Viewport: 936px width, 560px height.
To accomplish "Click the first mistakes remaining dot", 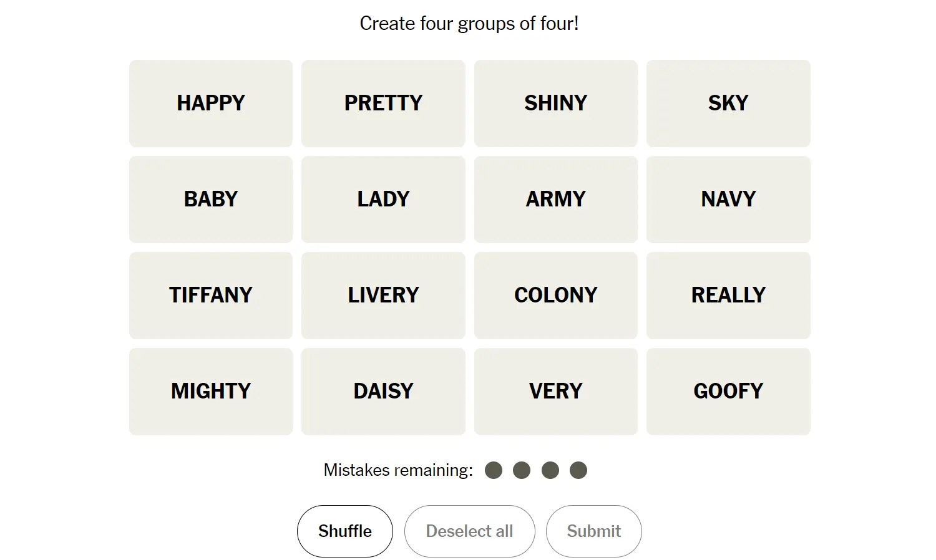I will tap(494, 470).
